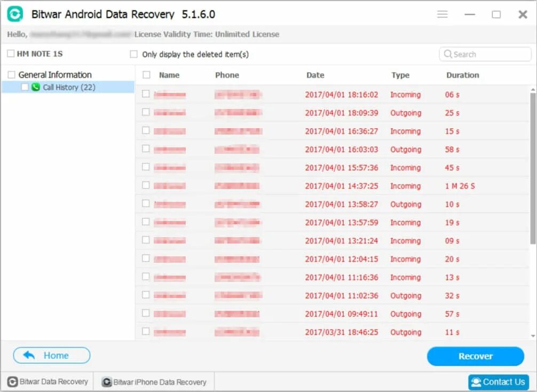Click the green Call History phone icon
Screen dimensions: 537x392
(x=36, y=87)
